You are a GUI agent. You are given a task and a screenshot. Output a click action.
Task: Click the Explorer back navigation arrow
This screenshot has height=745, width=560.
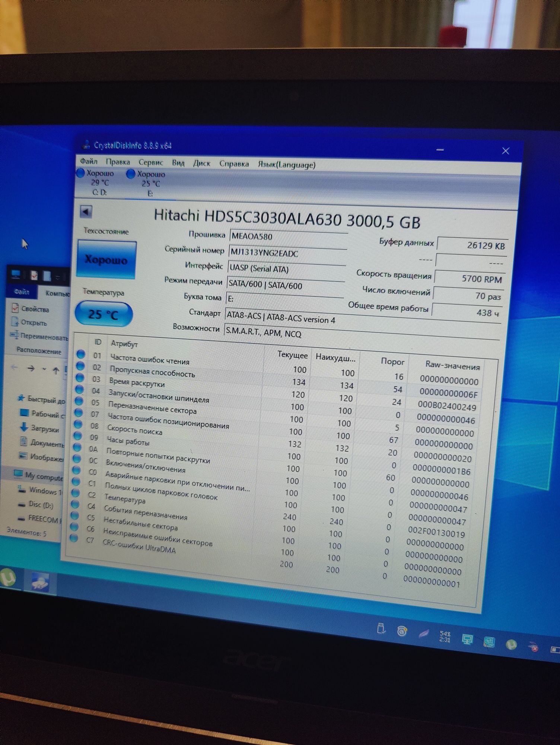pyautogui.click(x=14, y=367)
